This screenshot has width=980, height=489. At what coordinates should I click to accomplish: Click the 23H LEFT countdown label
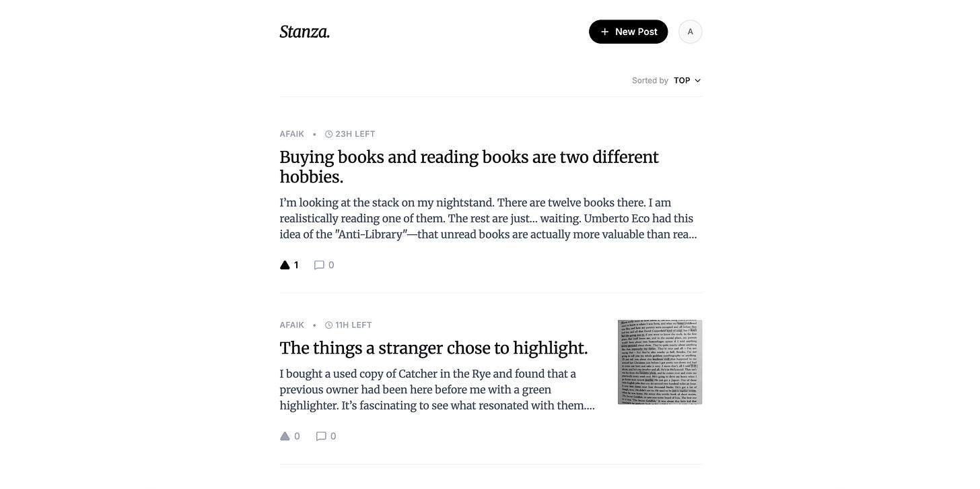point(355,133)
